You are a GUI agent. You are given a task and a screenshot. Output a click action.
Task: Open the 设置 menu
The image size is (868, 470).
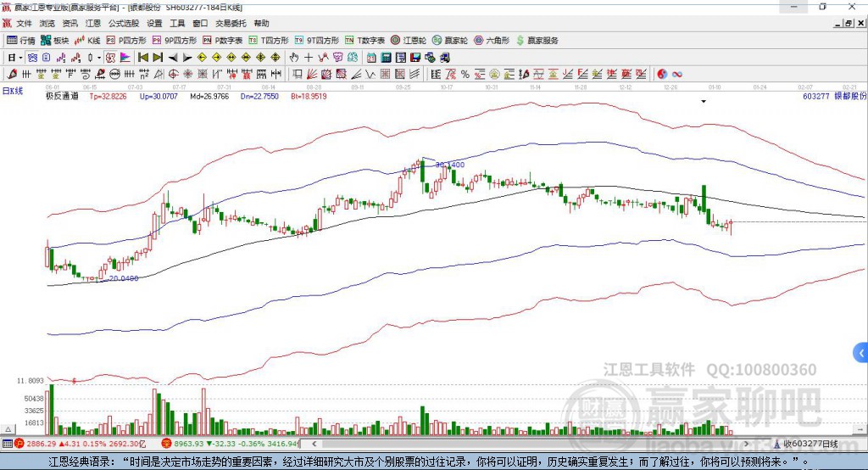click(x=154, y=23)
